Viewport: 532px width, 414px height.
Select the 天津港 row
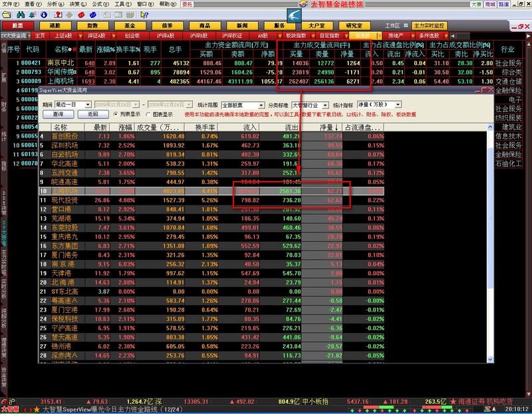[x=211, y=273]
